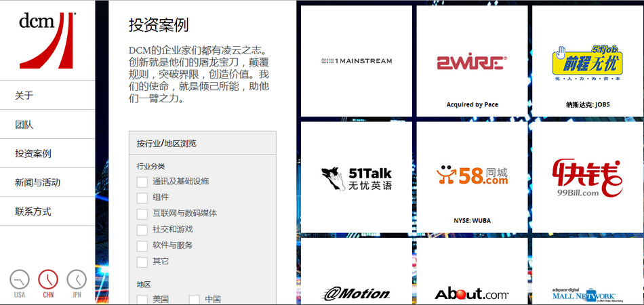The image size is (644, 305).
Task: Open the About.com portfolio tile
Action: coord(472,271)
